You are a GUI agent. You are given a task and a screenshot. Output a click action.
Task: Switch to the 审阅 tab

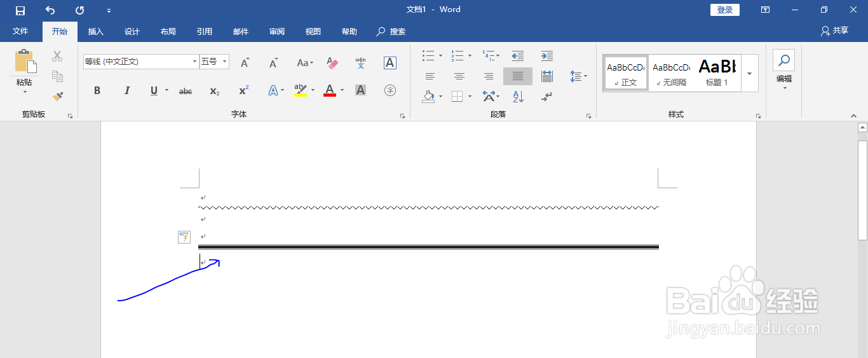(276, 32)
